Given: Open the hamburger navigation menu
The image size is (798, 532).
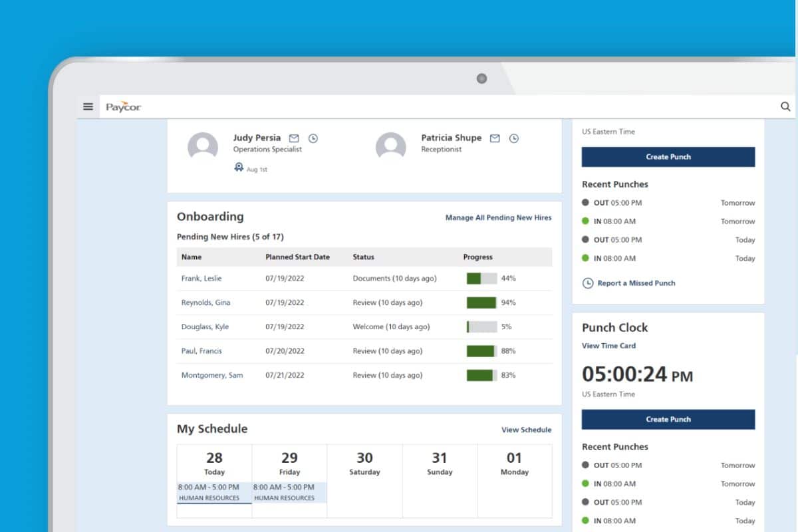Looking at the screenshot, I should [x=88, y=106].
